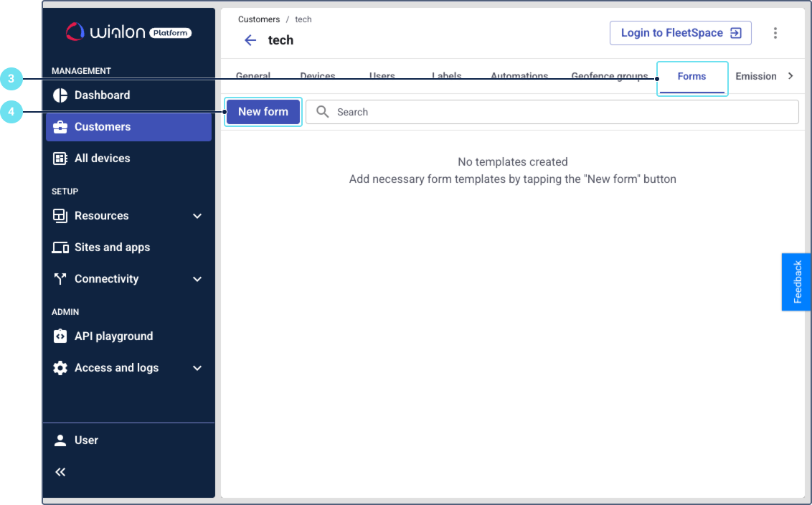Click the Customers briefcase icon
This screenshot has height=505, width=812.
point(60,127)
